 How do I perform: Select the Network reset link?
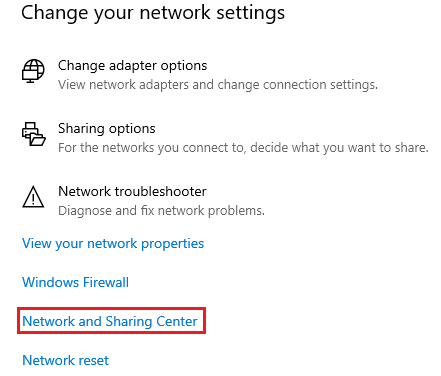pyautogui.click(x=65, y=360)
